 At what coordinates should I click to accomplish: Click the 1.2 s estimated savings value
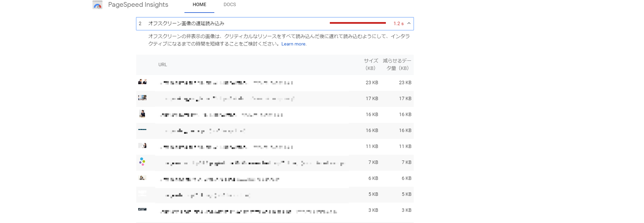pyautogui.click(x=398, y=24)
